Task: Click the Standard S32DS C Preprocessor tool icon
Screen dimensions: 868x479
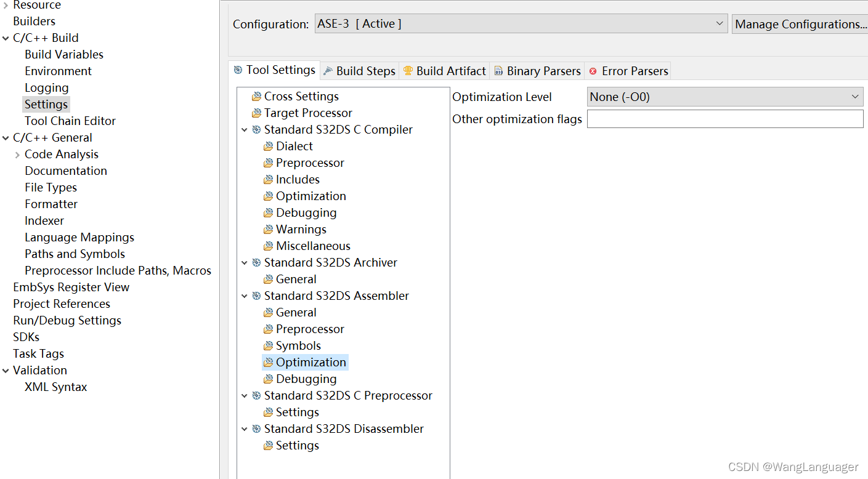Action: (256, 396)
